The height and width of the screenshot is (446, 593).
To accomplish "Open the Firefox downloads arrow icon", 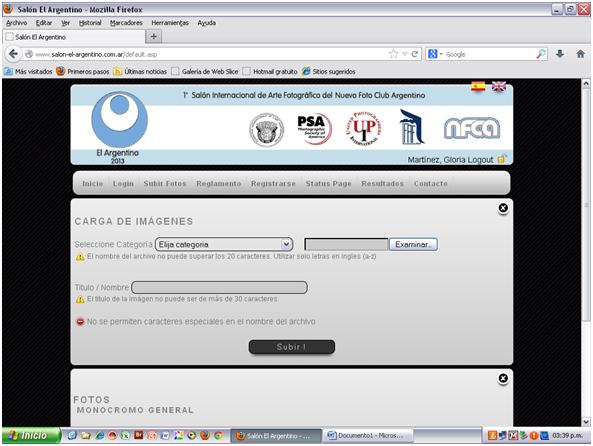I will click(x=560, y=54).
